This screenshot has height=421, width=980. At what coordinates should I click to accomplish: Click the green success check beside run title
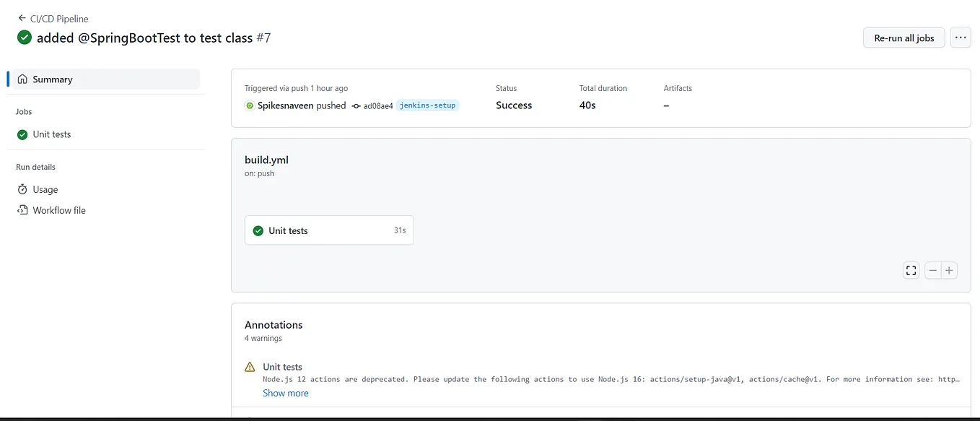click(x=24, y=37)
